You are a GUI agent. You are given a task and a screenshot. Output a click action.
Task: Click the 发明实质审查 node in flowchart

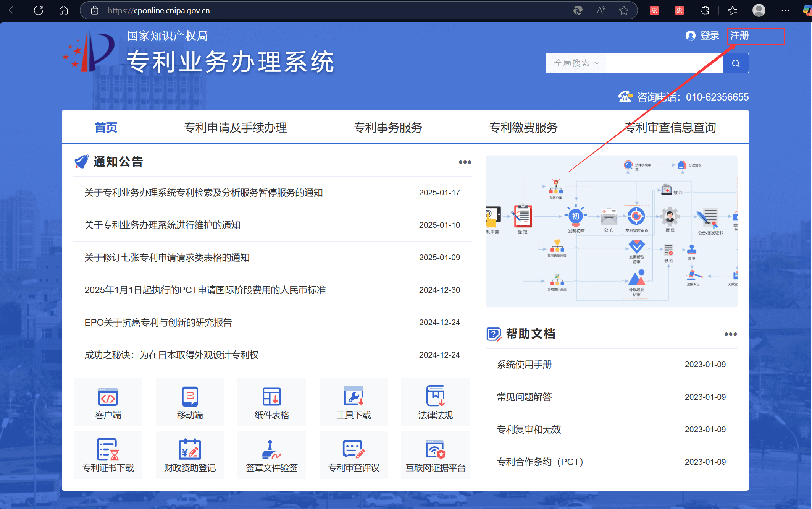pyautogui.click(x=636, y=219)
